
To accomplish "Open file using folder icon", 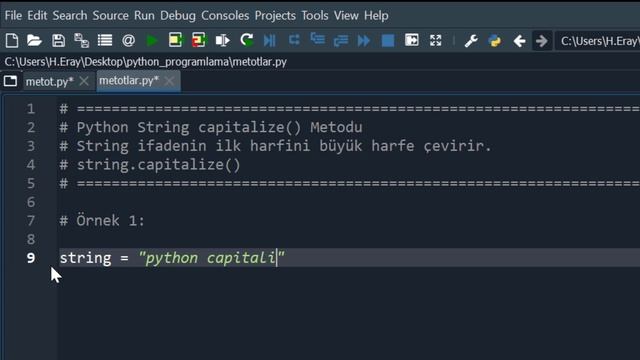I will click(34, 40).
